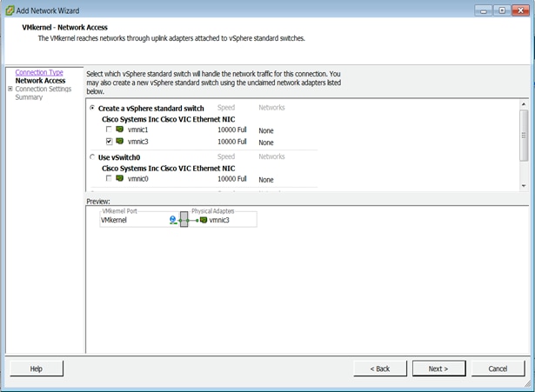Viewport: 535px width, 392px height.
Task: Click the scroll down arrow of switch list
Action: [524, 186]
